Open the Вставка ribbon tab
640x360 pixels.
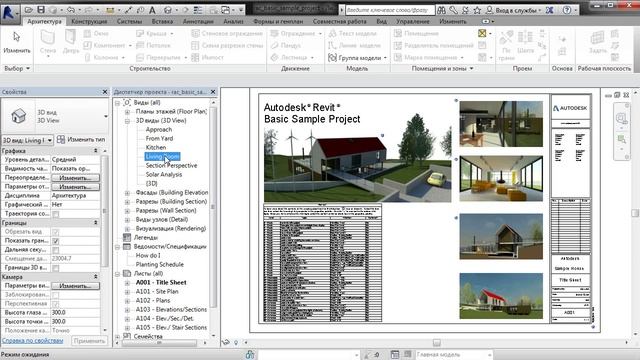coord(162,21)
